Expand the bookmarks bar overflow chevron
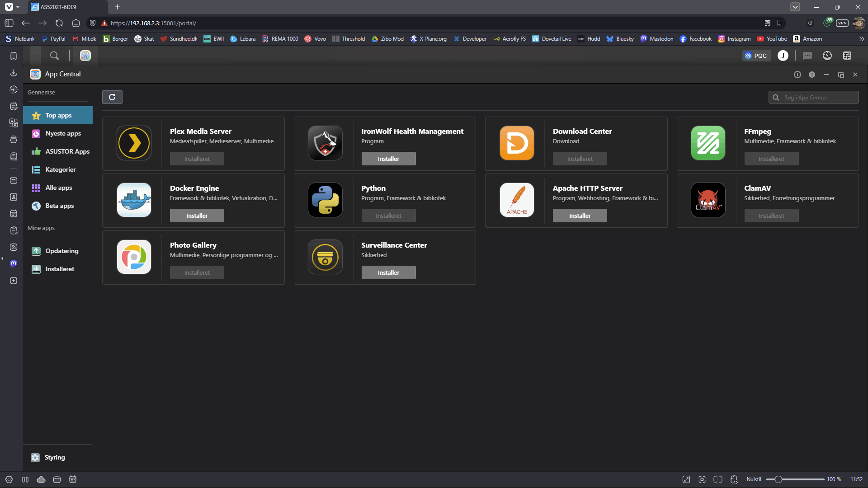 [862, 39]
